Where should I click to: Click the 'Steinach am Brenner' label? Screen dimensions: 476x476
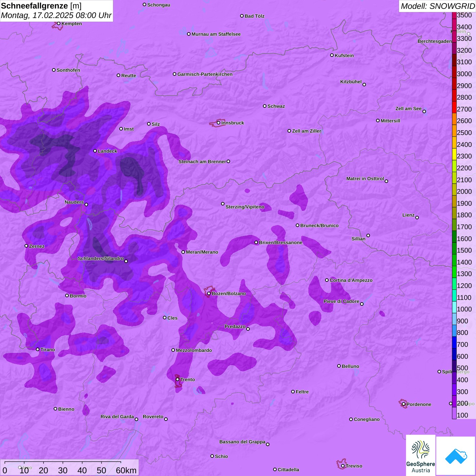pyautogui.click(x=202, y=161)
